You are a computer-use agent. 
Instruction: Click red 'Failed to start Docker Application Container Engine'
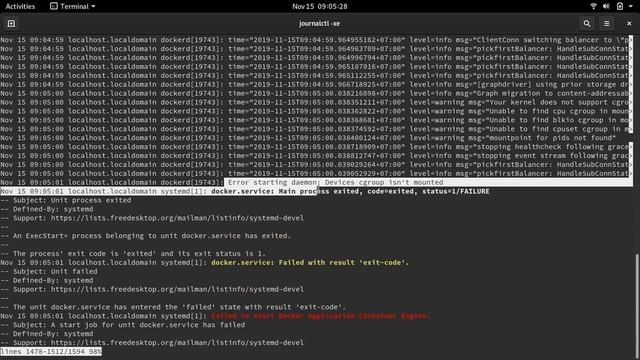click(320, 316)
